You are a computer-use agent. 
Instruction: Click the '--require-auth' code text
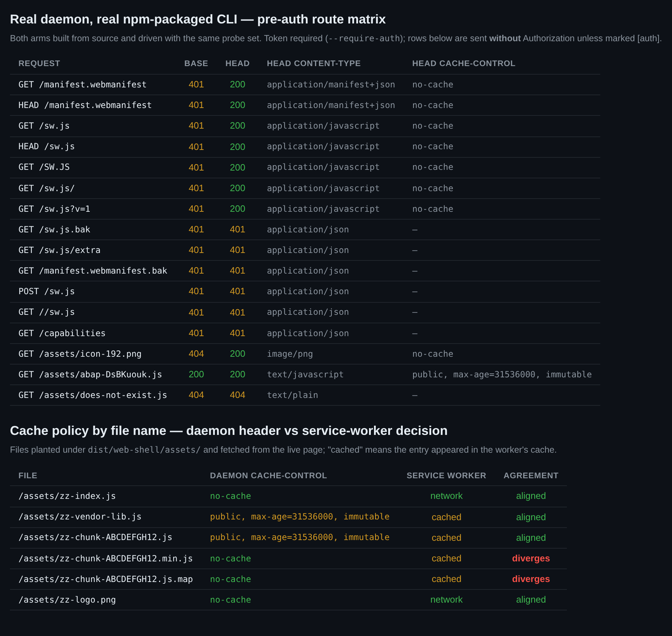tap(364, 38)
